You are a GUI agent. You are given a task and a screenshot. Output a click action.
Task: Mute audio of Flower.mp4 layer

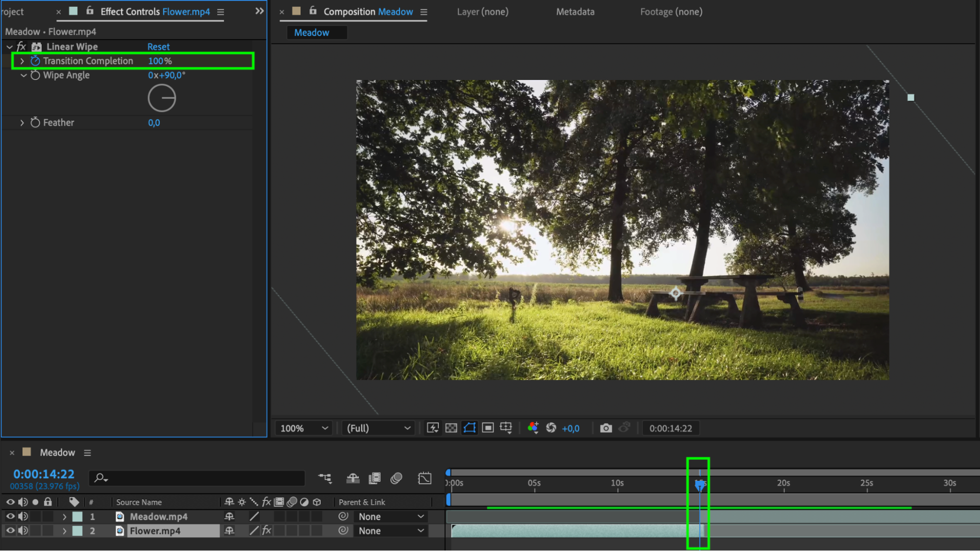(23, 531)
